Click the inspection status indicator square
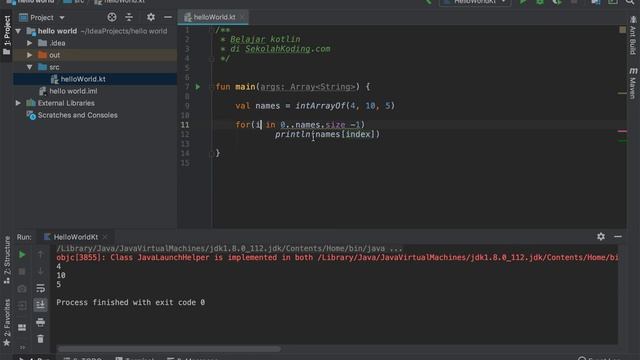 [x=622, y=30]
